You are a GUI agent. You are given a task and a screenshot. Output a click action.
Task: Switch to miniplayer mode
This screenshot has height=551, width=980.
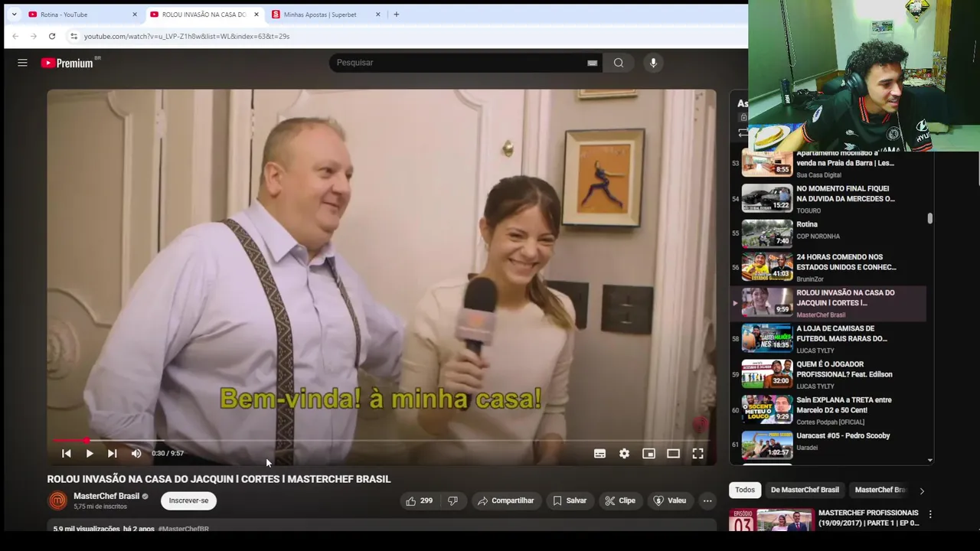649,454
